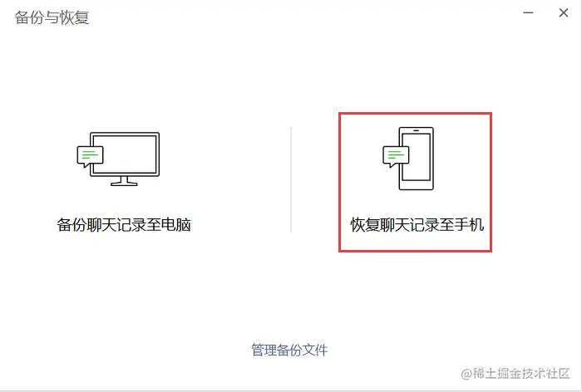Click the monitor stand of the computer icon
The width and height of the screenshot is (582, 392).
point(124,181)
